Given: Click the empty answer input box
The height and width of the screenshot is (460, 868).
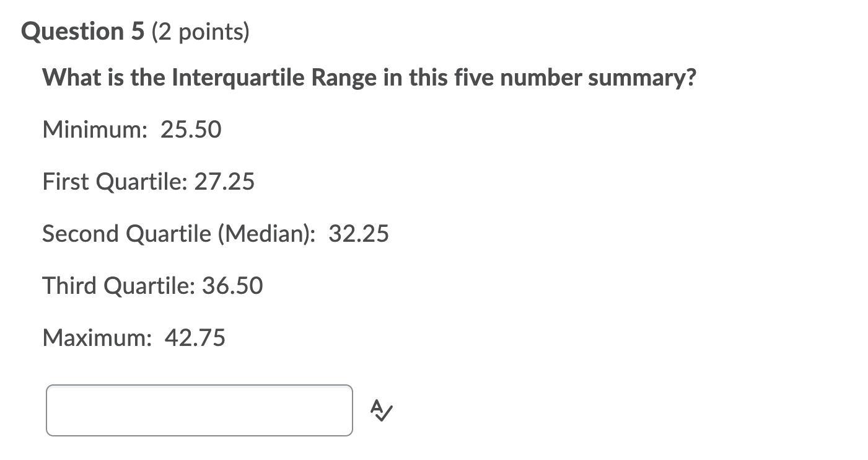Looking at the screenshot, I should tap(199, 410).
